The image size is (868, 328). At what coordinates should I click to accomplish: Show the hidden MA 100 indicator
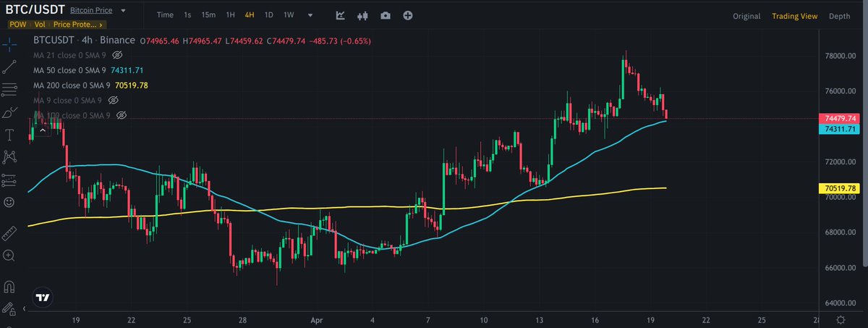[122, 116]
